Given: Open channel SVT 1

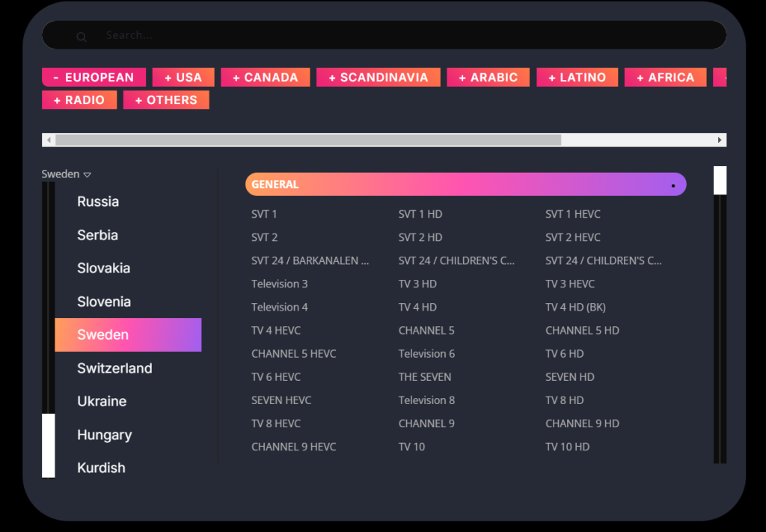Looking at the screenshot, I should tap(264, 214).
